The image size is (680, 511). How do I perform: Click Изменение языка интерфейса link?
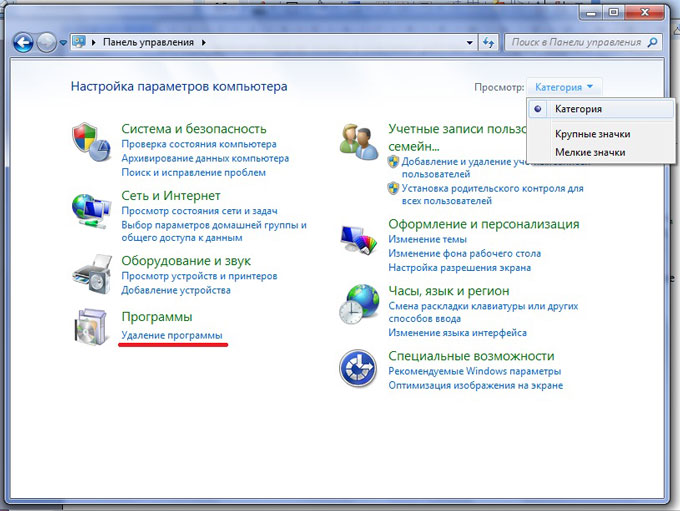(458, 333)
